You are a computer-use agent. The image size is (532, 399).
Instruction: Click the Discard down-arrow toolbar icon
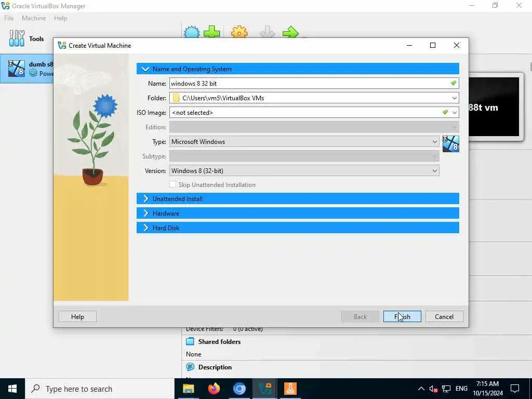(x=267, y=32)
